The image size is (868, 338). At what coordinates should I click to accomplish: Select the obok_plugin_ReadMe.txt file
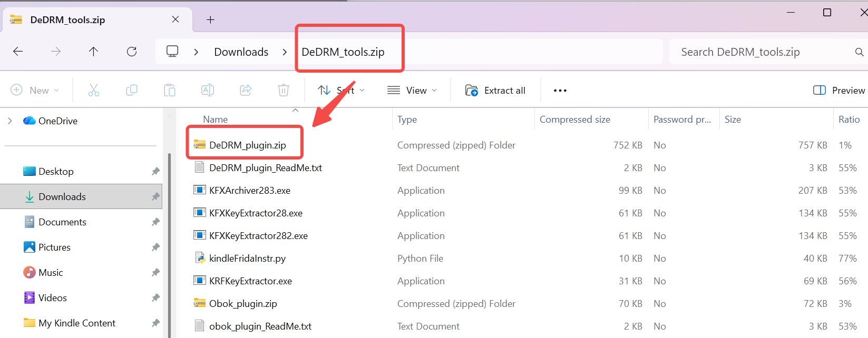pyautogui.click(x=260, y=326)
